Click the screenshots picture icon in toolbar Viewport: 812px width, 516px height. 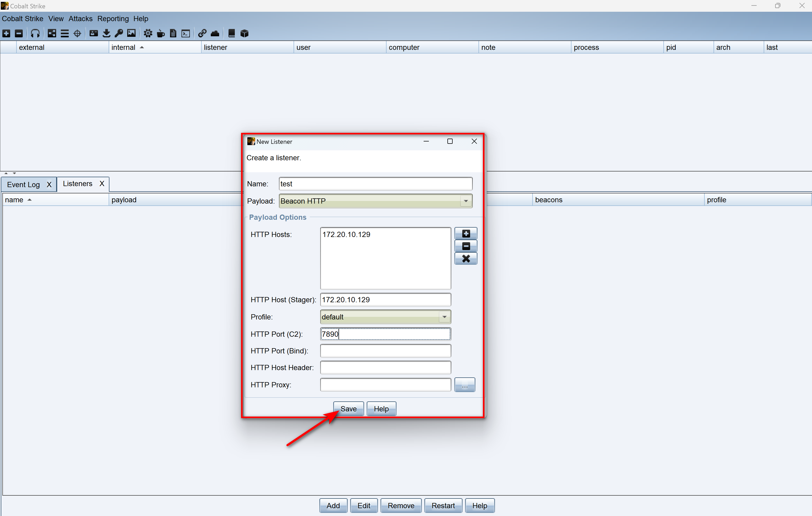coord(131,33)
